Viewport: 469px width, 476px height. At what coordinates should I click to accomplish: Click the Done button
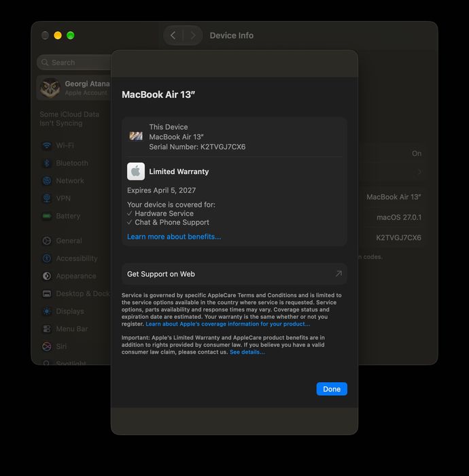coord(332,389)
